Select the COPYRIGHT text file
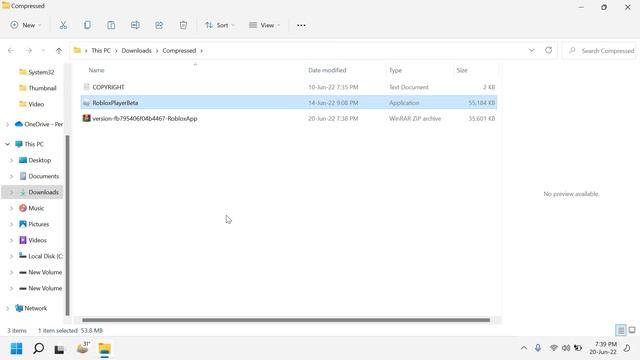This screenshot has height=360, width=640. tap(289, 87)
